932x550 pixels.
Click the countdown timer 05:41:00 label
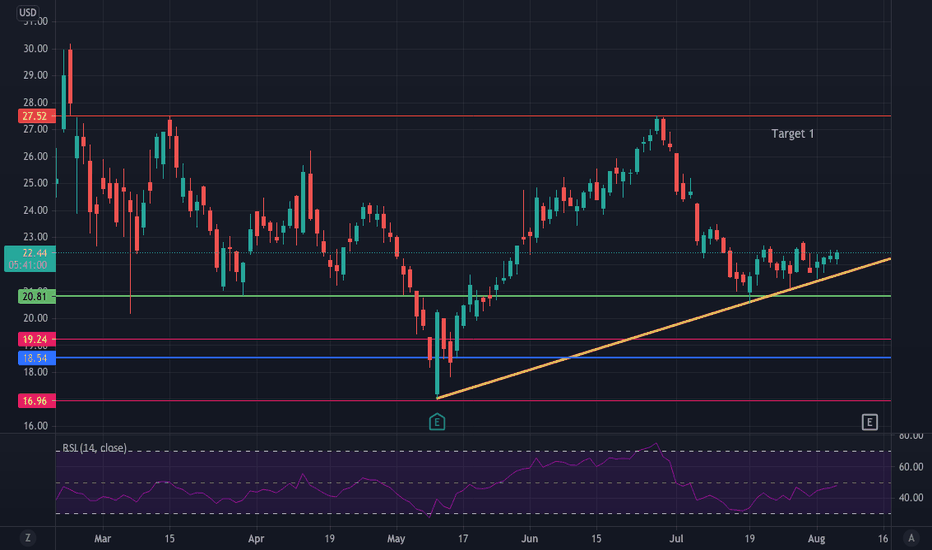(28, 265)
